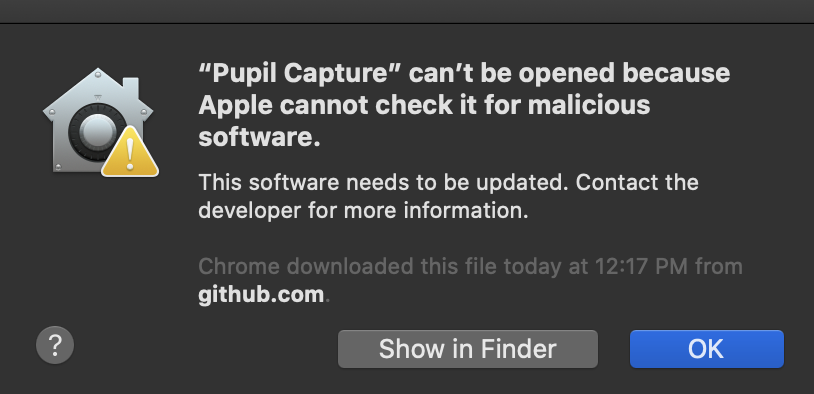Viewport: 814px width, 394px height.
Task: Click the word "software." ending the heading
Action: 259,137
